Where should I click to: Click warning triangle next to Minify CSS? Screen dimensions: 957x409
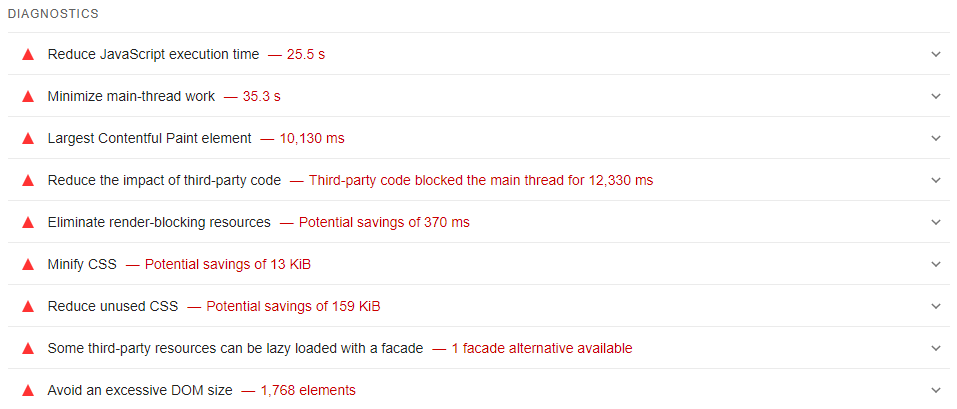tap(28, 264)
